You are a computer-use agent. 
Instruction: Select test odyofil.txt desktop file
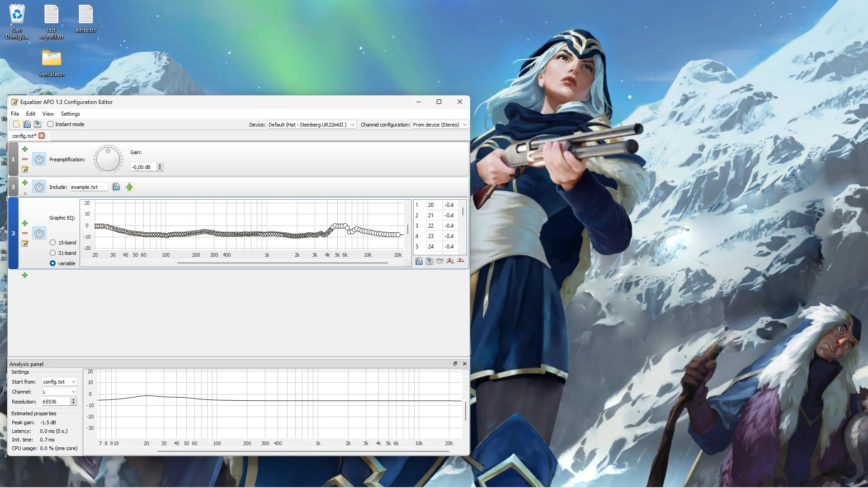coord(52,22)
